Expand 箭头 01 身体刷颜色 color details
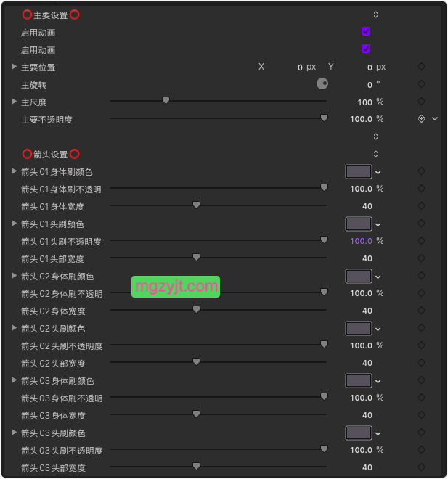 click(x=14, y=171)
